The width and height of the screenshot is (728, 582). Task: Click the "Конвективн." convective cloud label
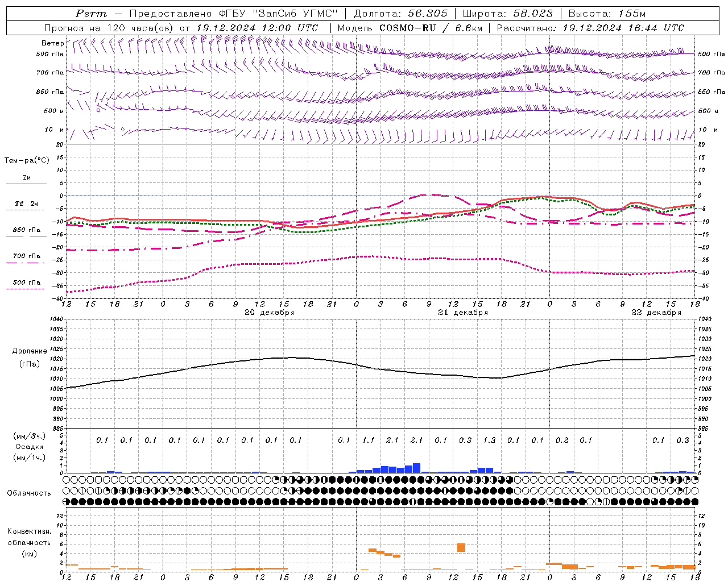click(29, 531)
